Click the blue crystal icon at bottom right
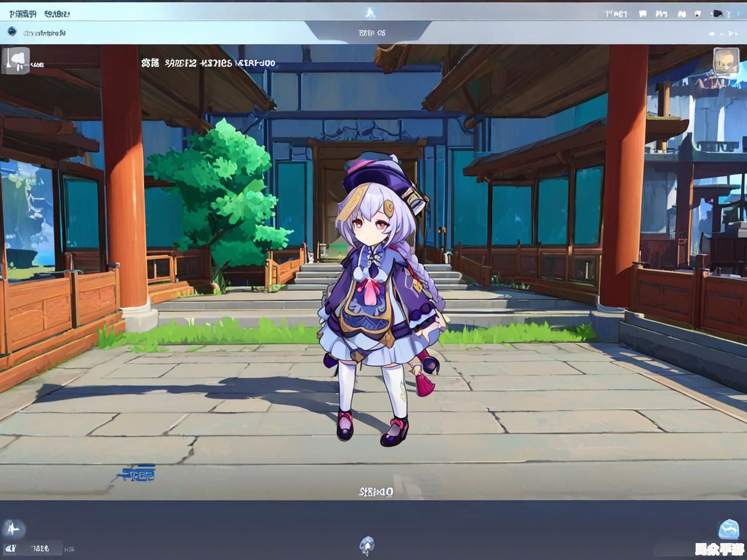Screen dimensions: 747x560 click(728, 530)
